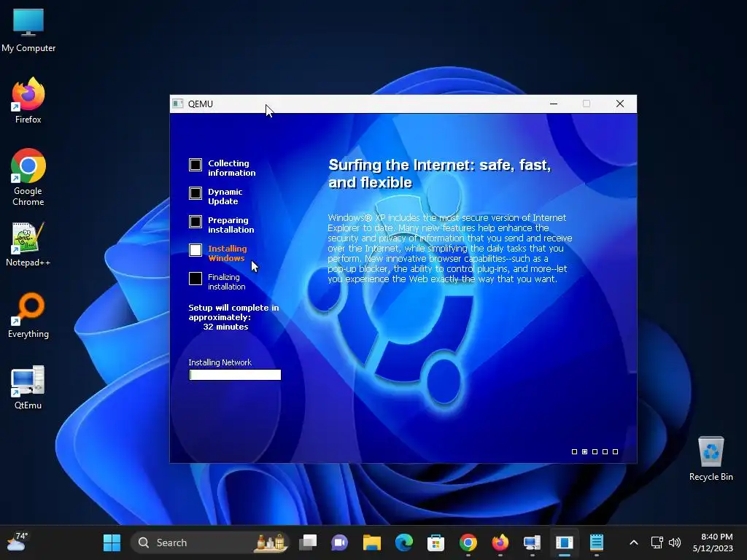Click the "Installing Windows" orange step label
Screen dimensions: 747x560
click(228, 253)
